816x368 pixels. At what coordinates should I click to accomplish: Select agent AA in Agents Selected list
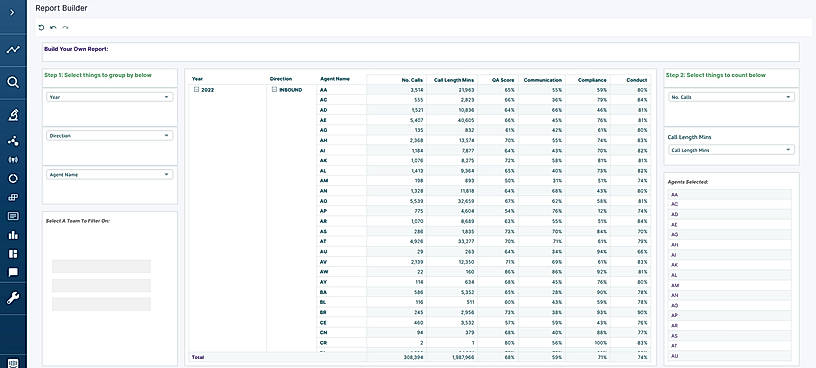tap(729, 194)
